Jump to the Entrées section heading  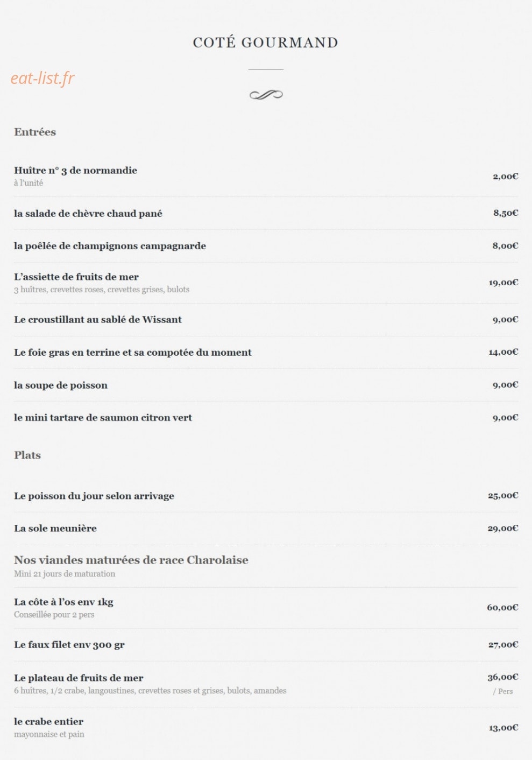pos(35,132)
